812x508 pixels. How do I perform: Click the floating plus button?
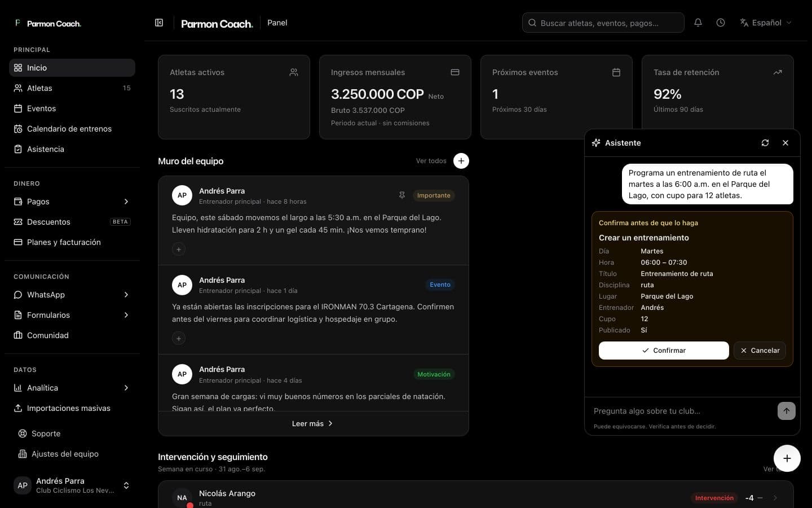click(787, 458)
